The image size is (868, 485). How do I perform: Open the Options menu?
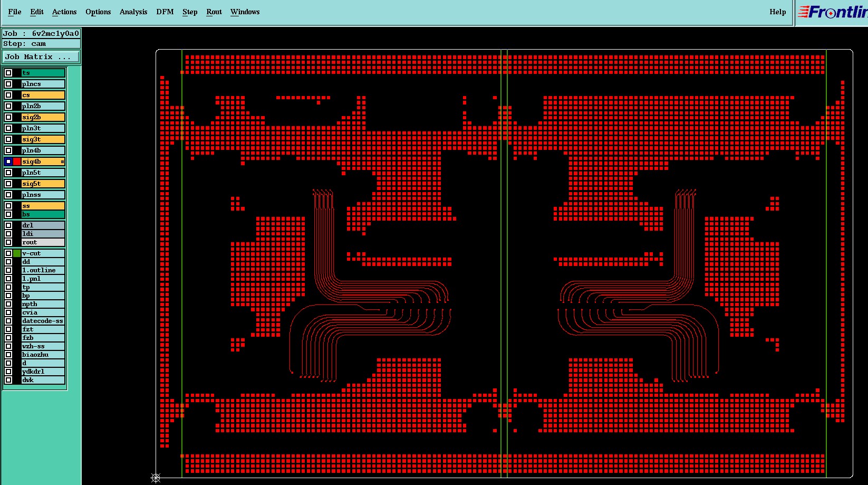tap(98, 12)
